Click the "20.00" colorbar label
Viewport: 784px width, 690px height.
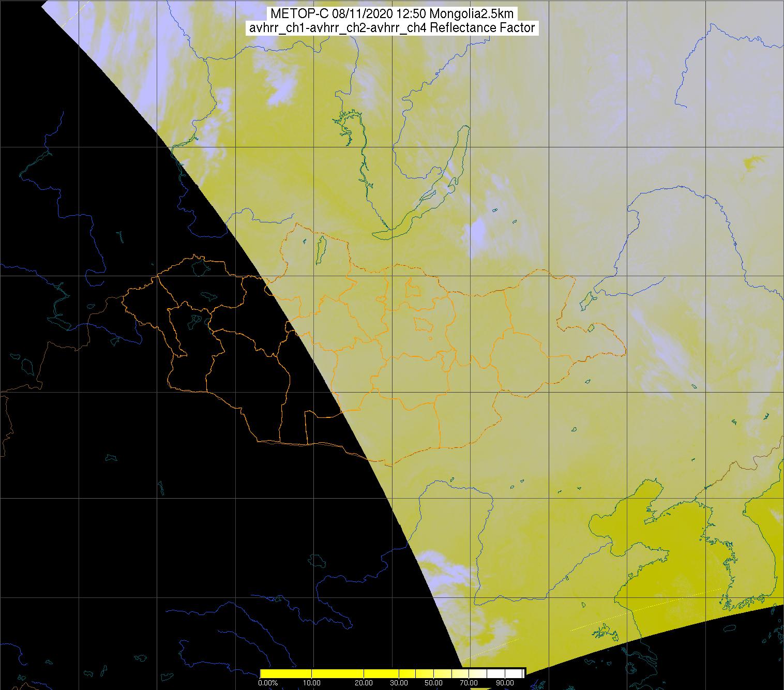(364, 683)
